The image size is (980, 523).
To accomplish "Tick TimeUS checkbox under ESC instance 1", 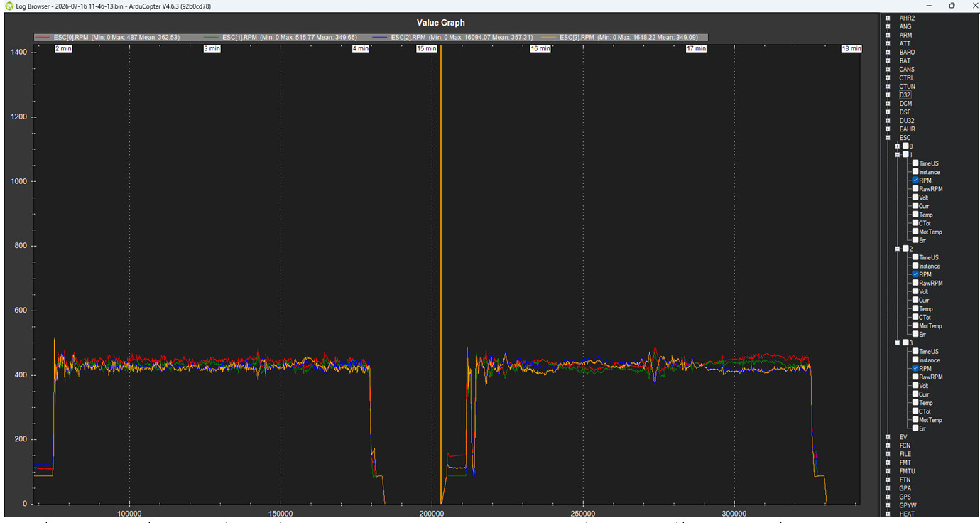I will (916, 163).
